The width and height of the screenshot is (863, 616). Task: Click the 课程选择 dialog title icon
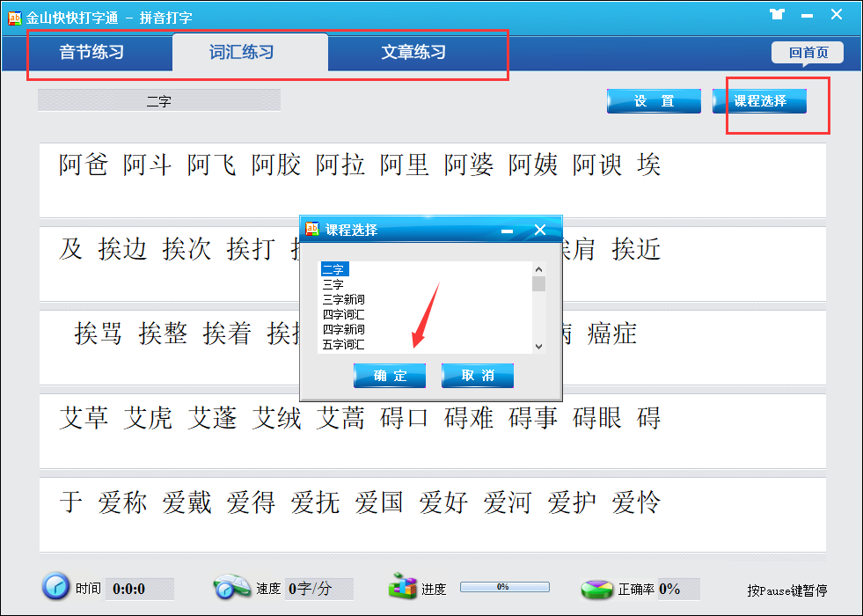coord(312,229)
